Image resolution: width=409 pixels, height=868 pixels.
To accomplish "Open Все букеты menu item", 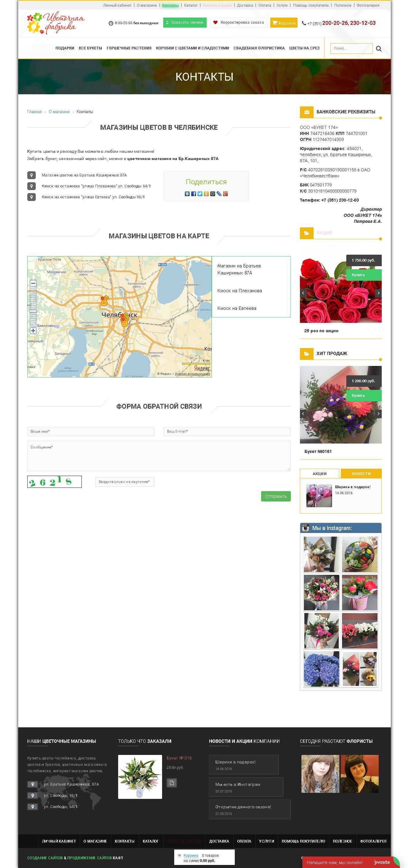I will pos(90,48).
